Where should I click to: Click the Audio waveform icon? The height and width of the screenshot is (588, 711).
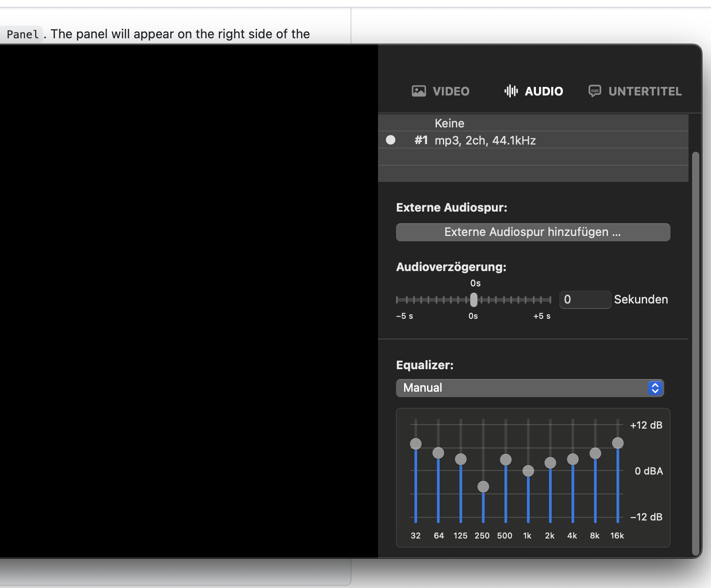[x=511, y=91]
